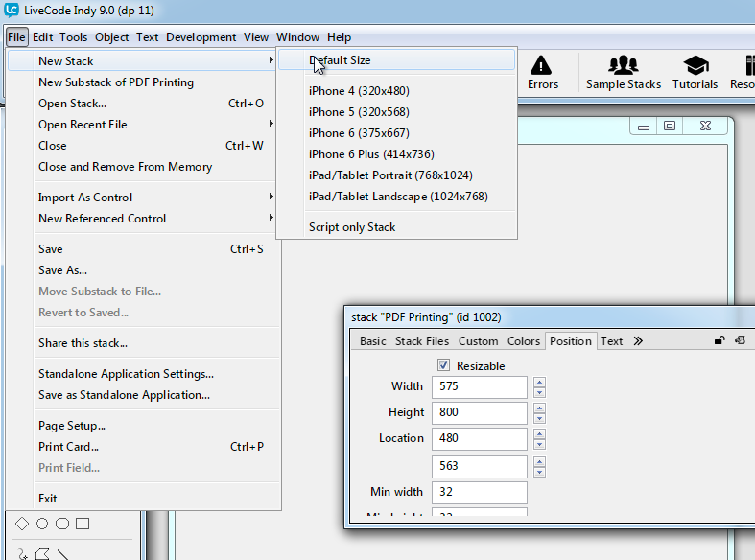The image size is (755, 560).
Task: Open the View menu
Action: (256, 37)
